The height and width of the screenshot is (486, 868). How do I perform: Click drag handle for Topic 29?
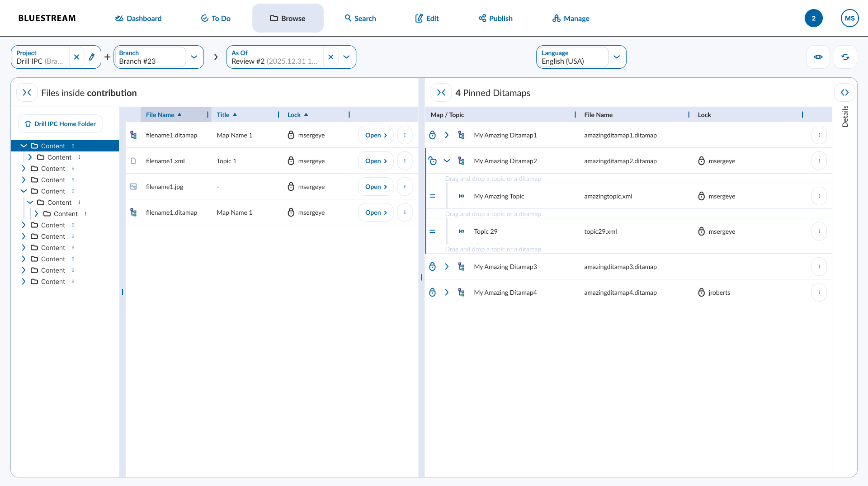pos(432,231)
